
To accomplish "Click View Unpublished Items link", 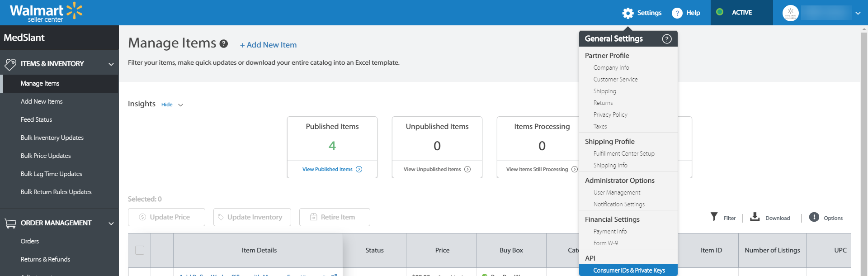I will [432, 169].
